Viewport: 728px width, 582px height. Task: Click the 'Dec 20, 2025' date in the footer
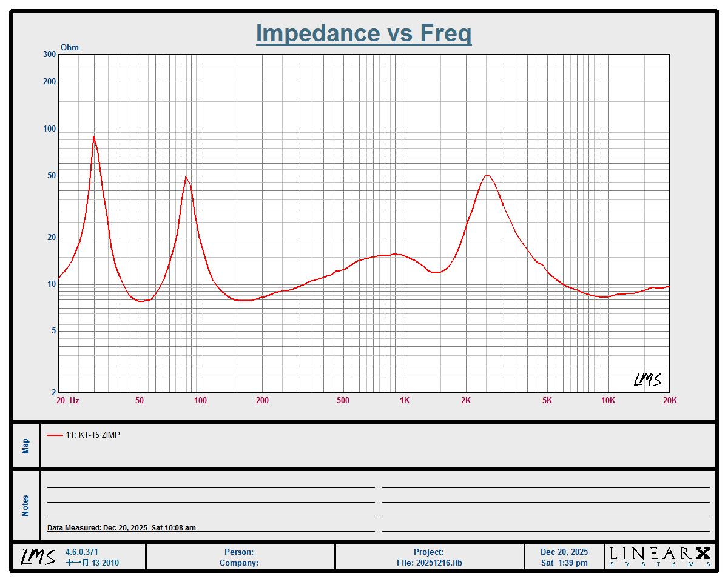click(x=564, y=552)
